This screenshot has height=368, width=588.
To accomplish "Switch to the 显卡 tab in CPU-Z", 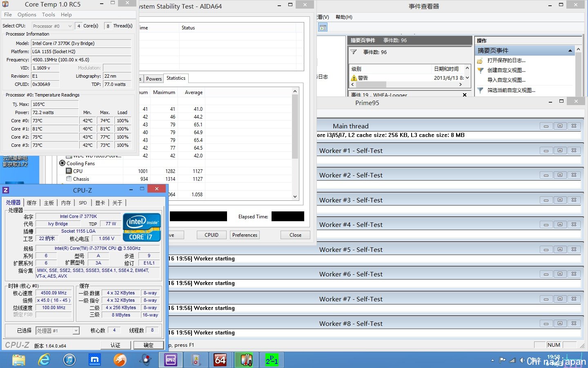I will (x=100, y=203).
